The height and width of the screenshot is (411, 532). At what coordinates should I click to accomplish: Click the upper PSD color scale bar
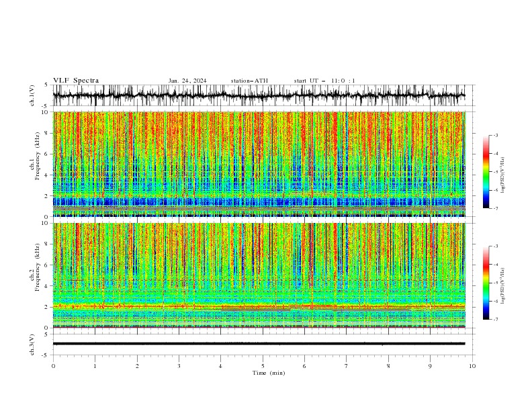pos(486,171)
